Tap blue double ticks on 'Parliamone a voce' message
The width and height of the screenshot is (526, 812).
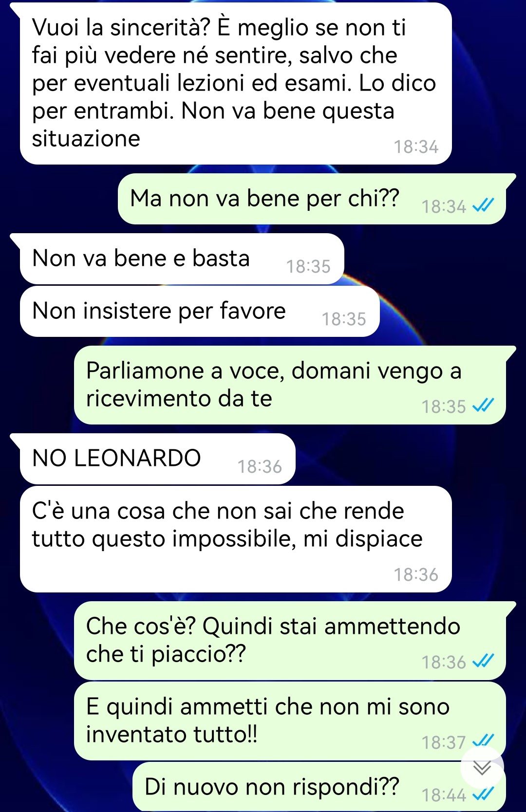point(483,406)
